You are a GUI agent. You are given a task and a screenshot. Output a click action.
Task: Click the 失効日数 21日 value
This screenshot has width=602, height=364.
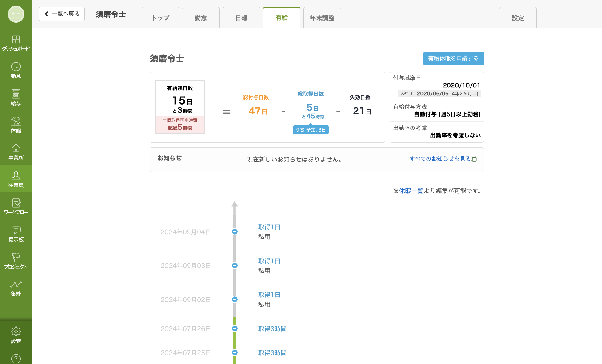(362, 111)
